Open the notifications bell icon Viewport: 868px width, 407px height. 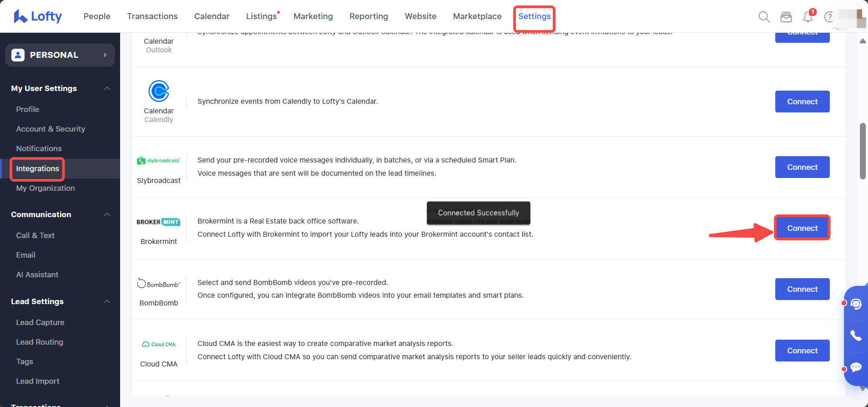point(808,17)
